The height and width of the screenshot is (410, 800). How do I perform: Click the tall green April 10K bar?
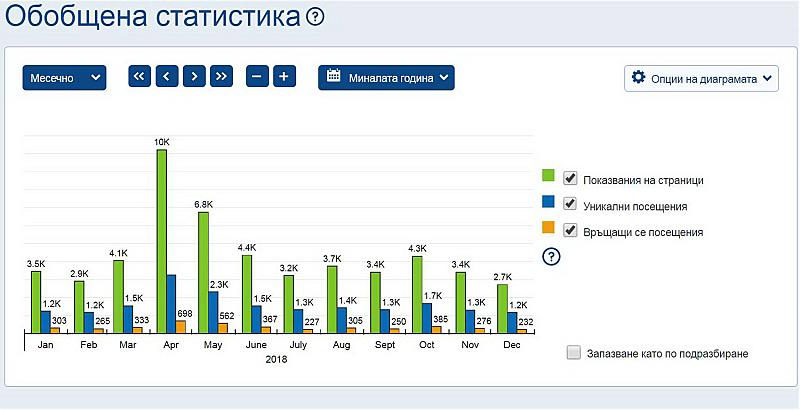pos(161,240)
